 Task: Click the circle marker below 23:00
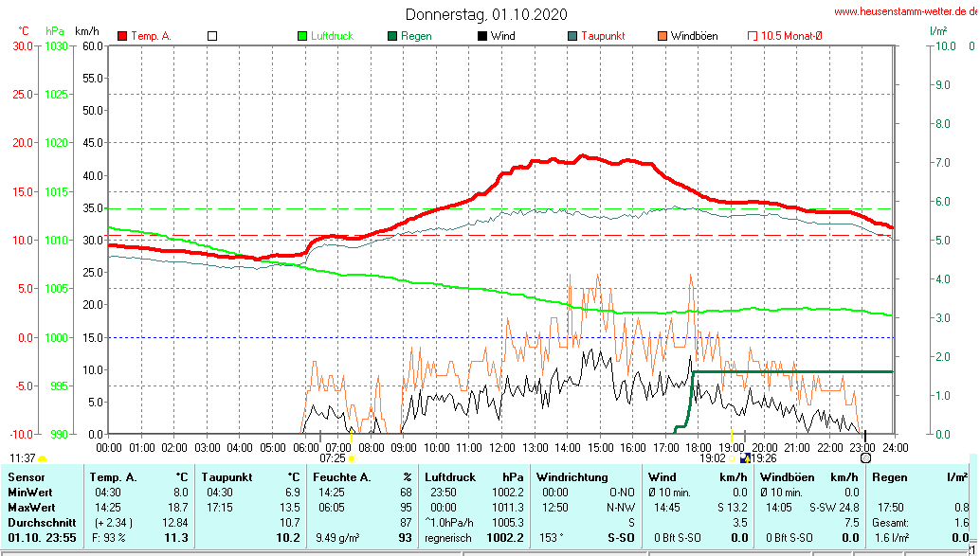coord(865,457)
